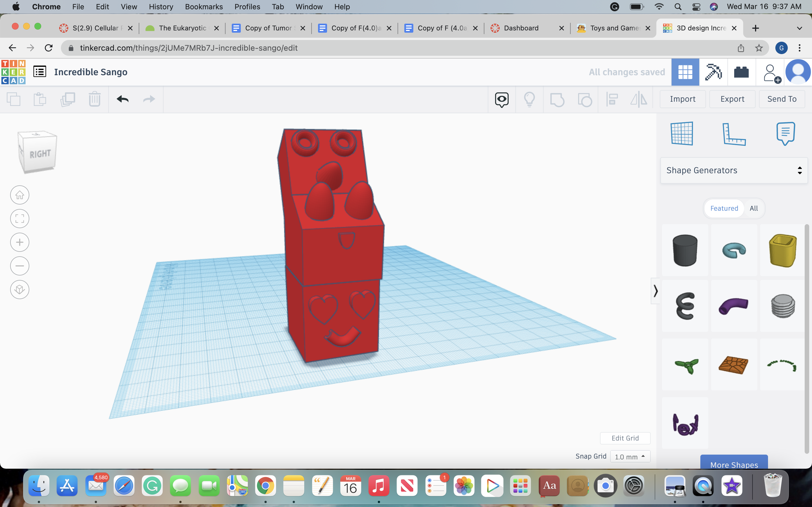Screen dimensions: 812x507
Task: Adjust the Snap Grid 1.0mm slider
Action: 629,456
